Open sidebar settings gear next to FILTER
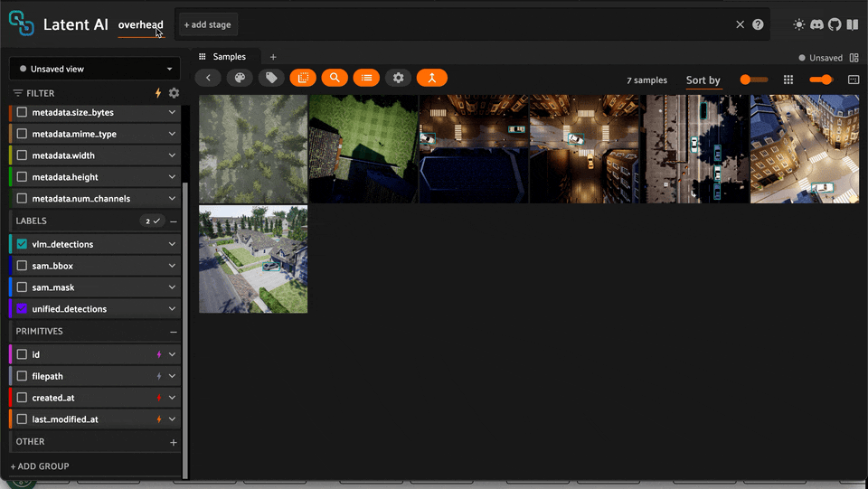Image resolution: width=868 pixels, height=489 pixels. 174,93
